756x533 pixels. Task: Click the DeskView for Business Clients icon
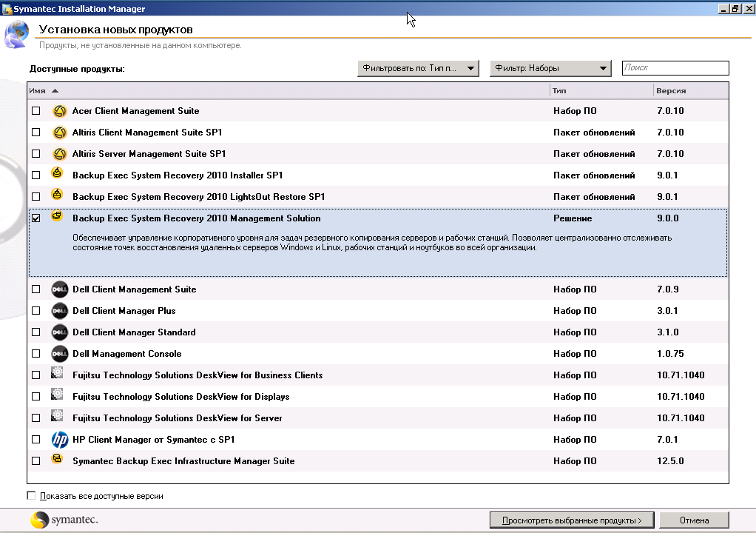coord(57,372)
